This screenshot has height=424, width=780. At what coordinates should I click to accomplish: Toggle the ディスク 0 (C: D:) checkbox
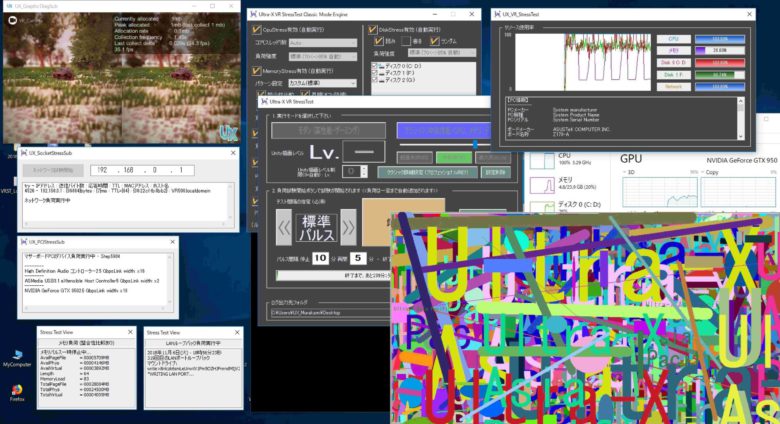(375, 66)
